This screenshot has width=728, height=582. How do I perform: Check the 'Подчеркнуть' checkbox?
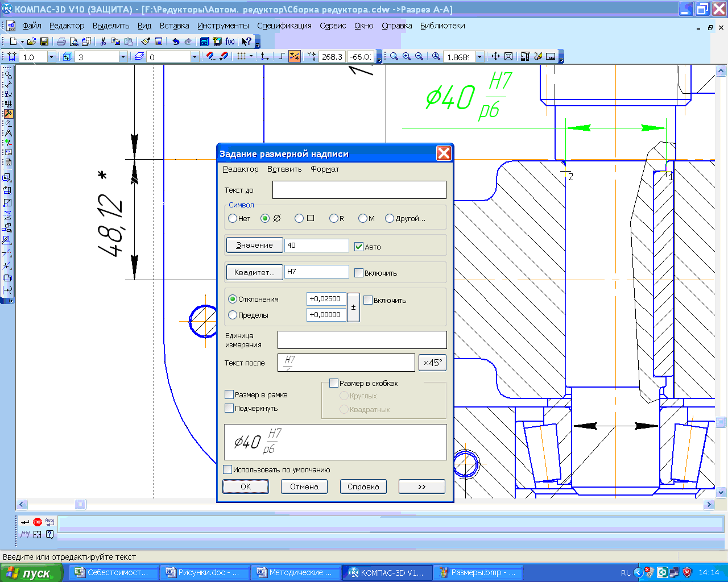(230, 408)
